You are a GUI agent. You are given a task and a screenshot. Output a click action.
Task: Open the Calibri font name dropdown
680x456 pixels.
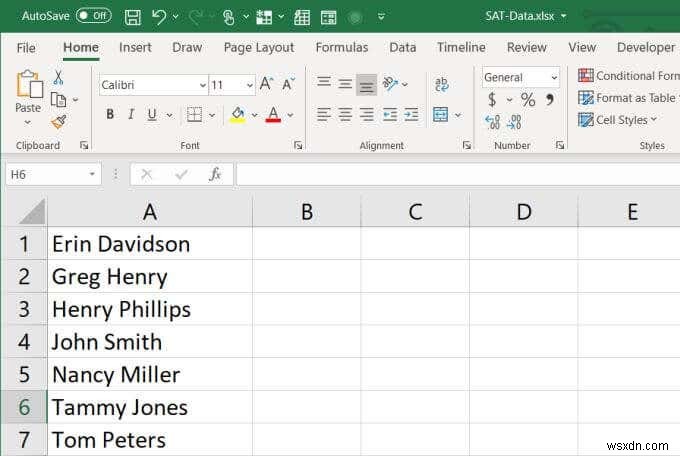tap(203, 85)
